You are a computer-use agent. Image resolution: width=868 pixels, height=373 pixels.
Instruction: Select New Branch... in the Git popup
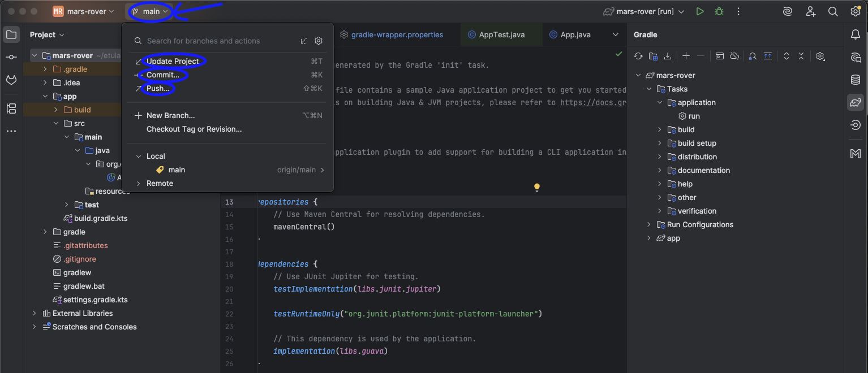coord(170,116)
